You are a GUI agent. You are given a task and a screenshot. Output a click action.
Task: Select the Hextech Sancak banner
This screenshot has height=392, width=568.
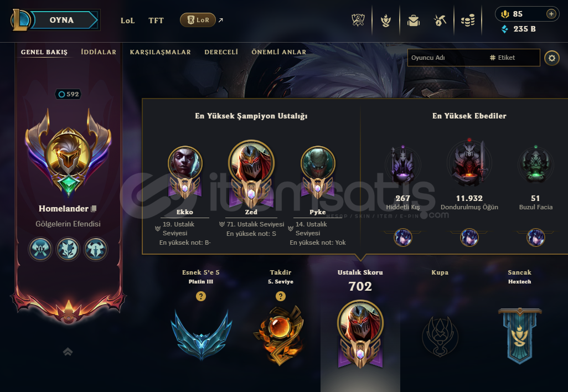tap(520, 335)
